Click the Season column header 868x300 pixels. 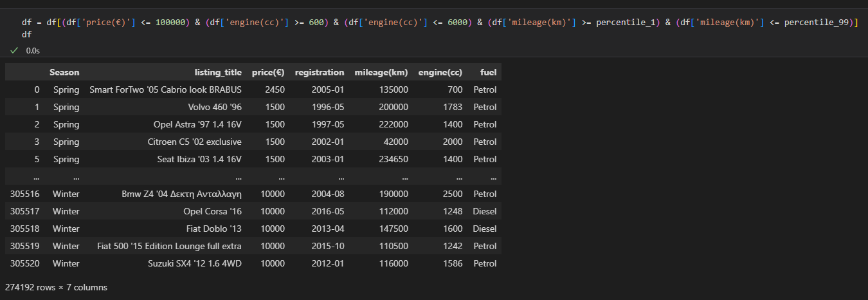click(64, 72)
